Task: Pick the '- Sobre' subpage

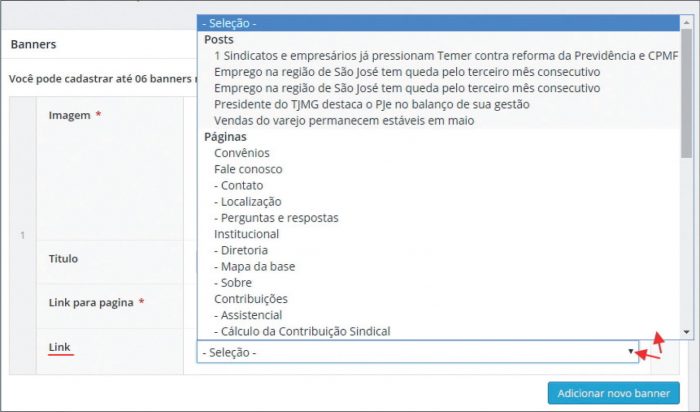Action: (234, 282)
